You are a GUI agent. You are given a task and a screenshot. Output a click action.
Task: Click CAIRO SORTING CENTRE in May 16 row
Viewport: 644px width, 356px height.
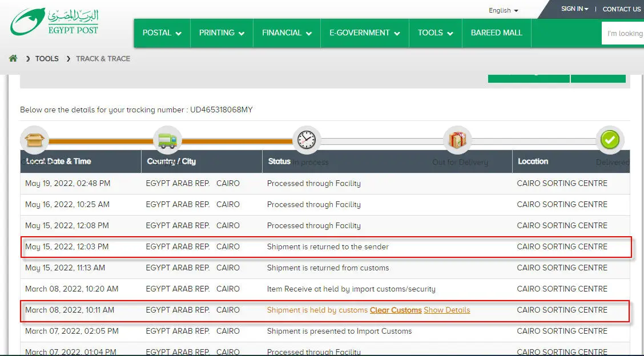pyautogui.click(x=562, y=204)
